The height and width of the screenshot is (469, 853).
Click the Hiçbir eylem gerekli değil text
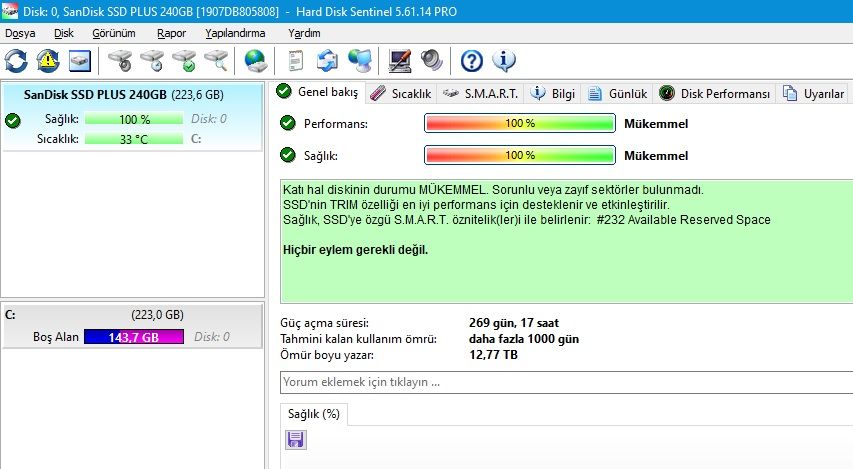pos(355,250)
